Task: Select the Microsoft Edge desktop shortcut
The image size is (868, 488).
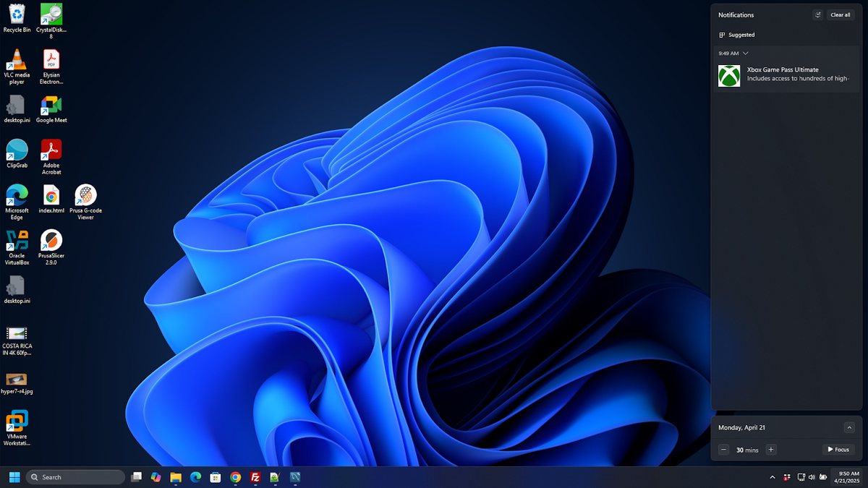Action: (x=17, y=202)
